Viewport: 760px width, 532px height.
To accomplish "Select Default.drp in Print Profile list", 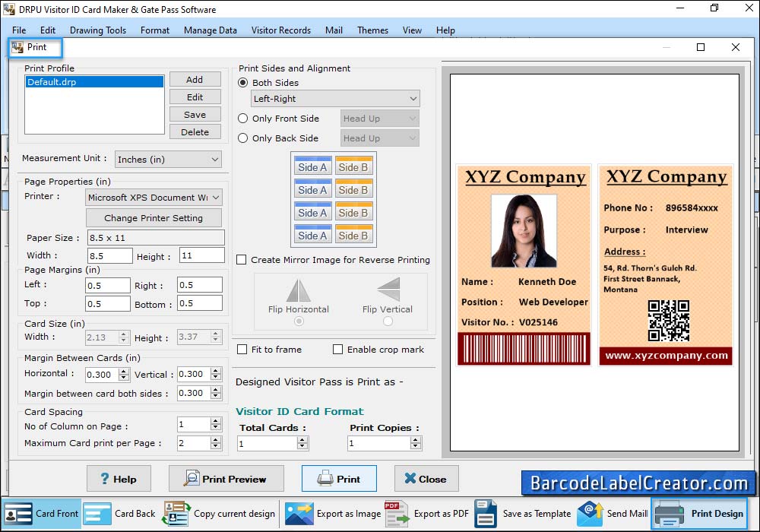I will 94,82.
